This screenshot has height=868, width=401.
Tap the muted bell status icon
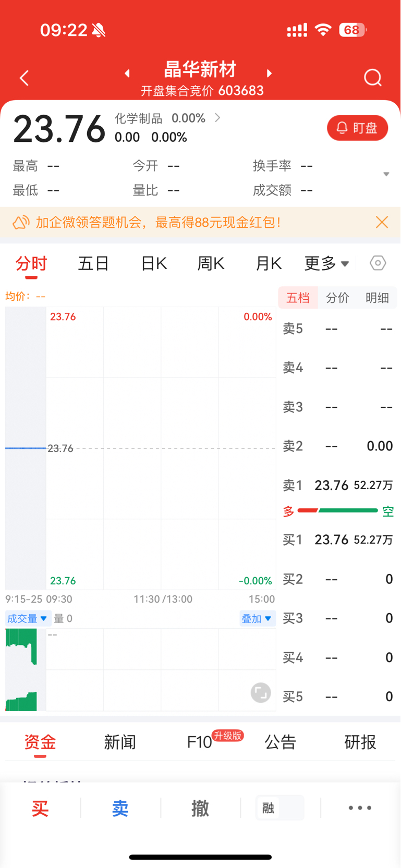[x=99, y=30]
